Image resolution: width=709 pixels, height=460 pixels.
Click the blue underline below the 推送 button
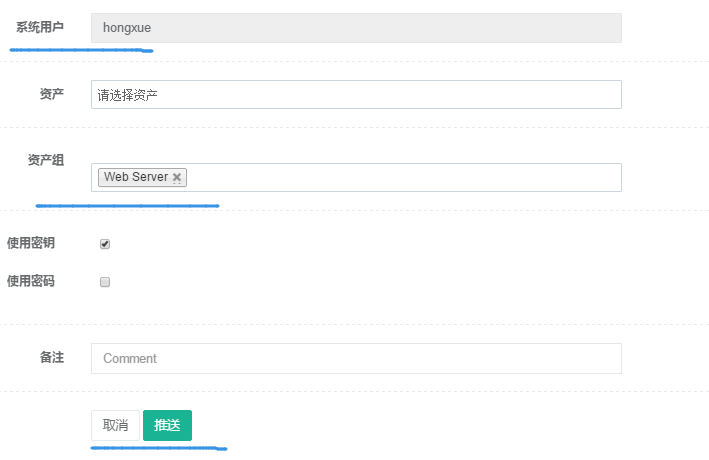[158, 448]
